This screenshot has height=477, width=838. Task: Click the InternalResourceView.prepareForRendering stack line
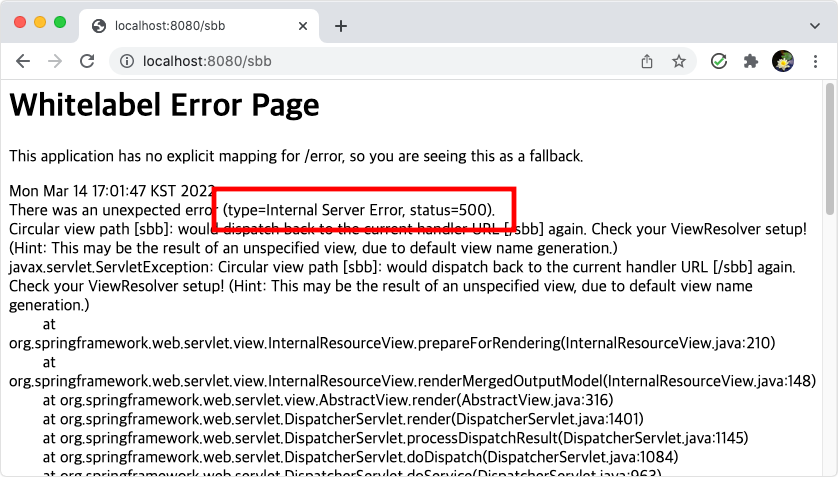[392, 343]
